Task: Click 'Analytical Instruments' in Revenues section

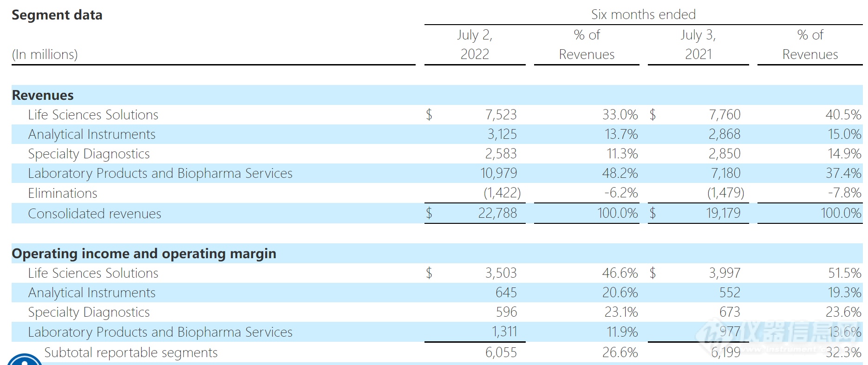Action: pos(91,134)
